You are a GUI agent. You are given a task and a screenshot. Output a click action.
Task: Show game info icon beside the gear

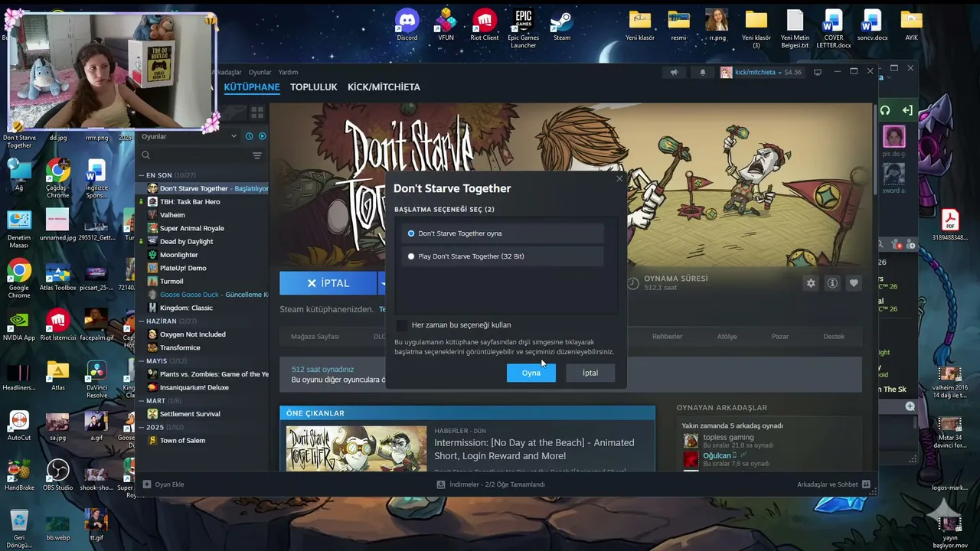click(832, 283)
